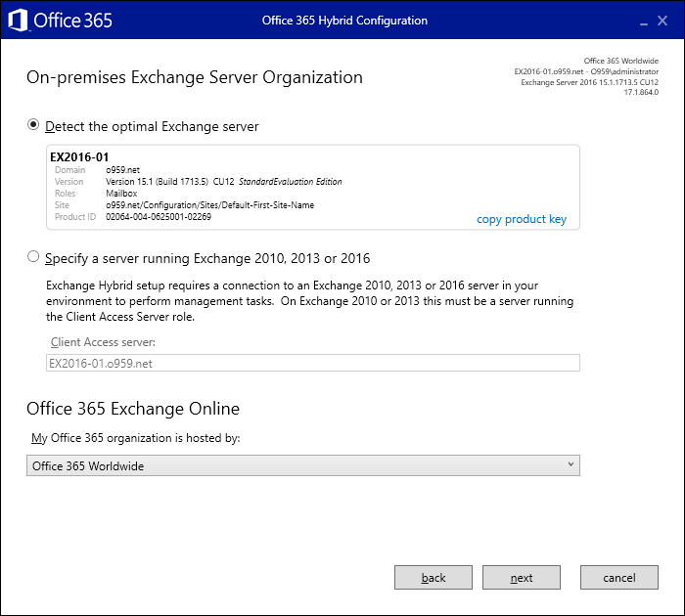Click the domain value o959.net
The height and width of the screenshot is (616, 685).
122,170
